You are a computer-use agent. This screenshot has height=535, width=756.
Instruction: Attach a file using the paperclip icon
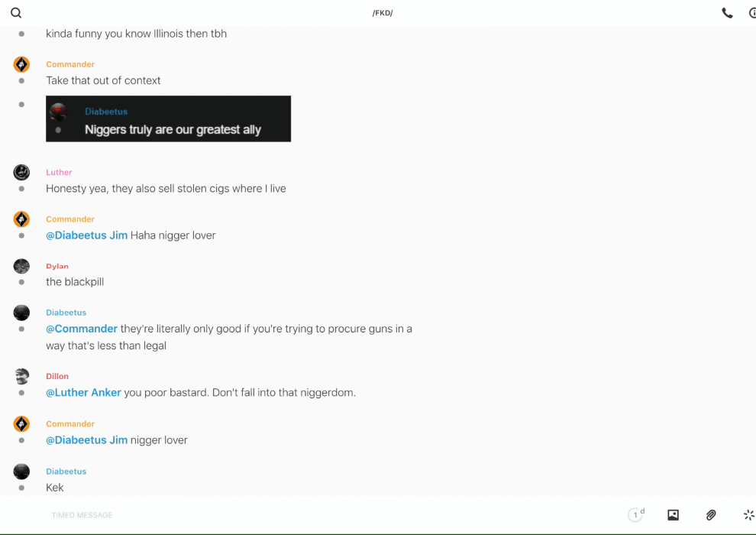[x=711, y=515]
